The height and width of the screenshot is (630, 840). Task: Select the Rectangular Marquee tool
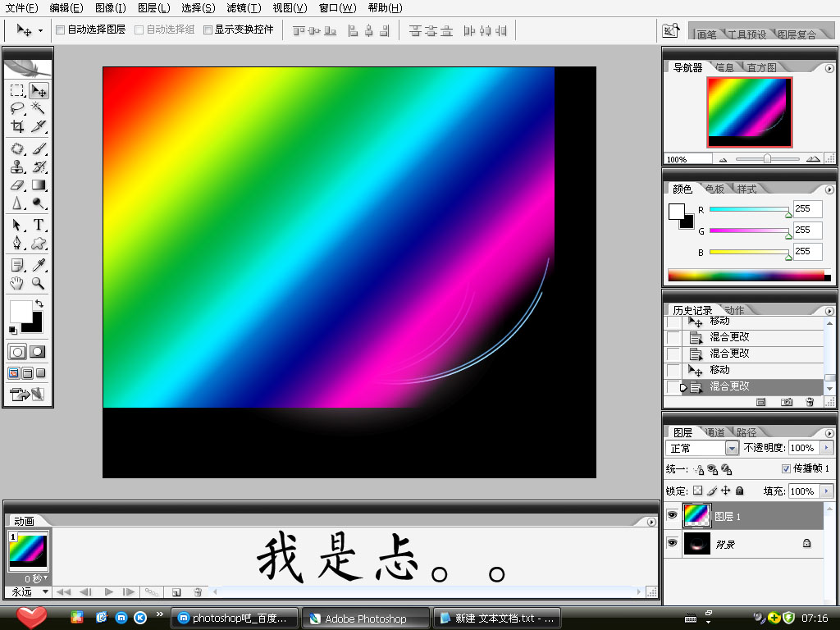point(17,90)
